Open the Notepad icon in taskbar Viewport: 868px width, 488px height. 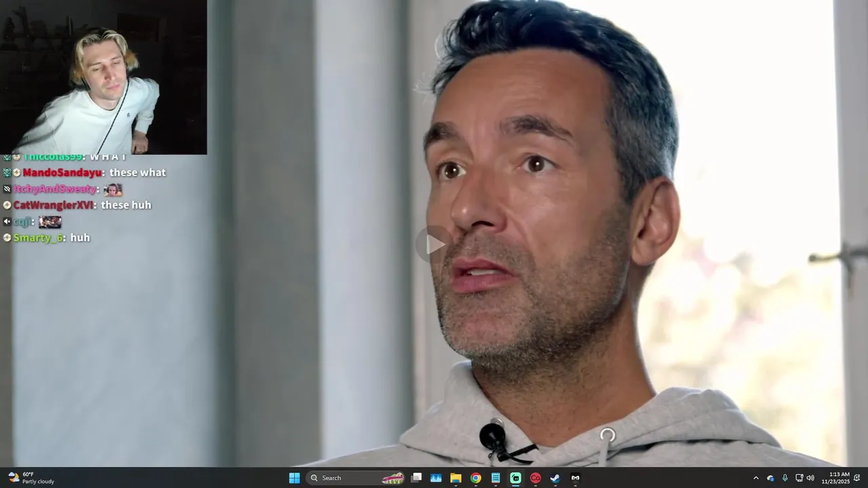(x=496, y=478)
